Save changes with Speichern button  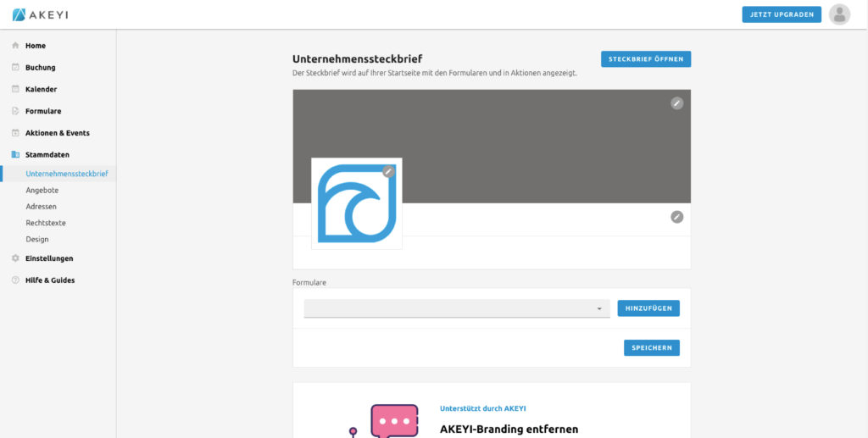(x=651, y=347)
